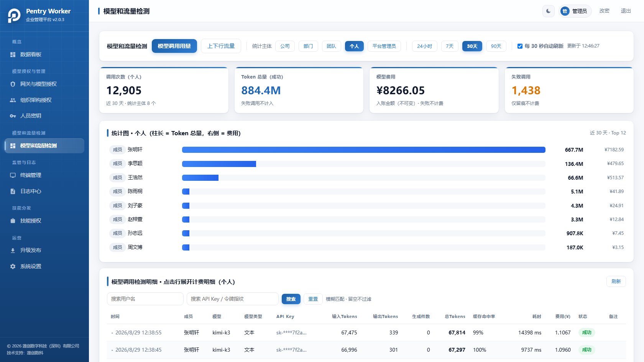The height and width of the screenshot is (362, 644).
Task: Click the document icon for 日志中心
Action: click(13, 191)
